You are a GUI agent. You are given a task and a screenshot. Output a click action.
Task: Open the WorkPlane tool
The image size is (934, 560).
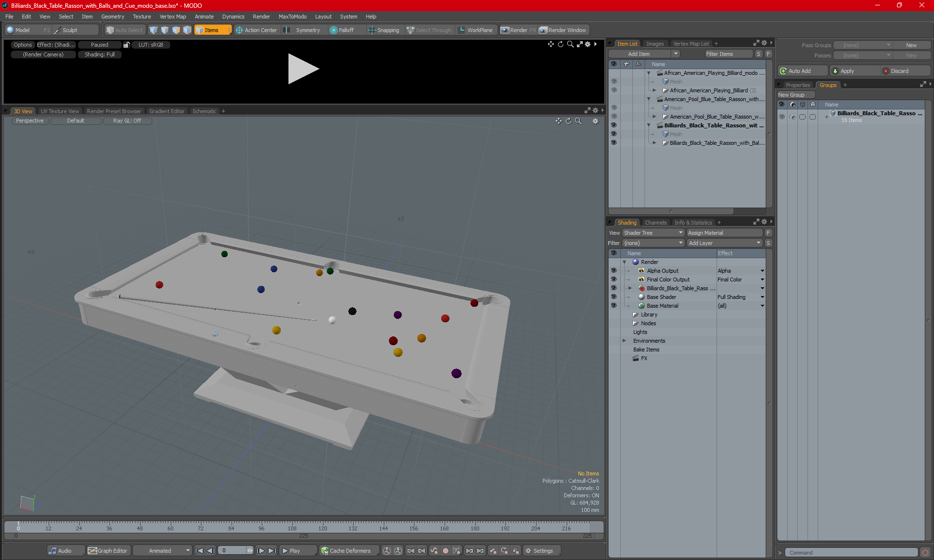tap(475, 30)
